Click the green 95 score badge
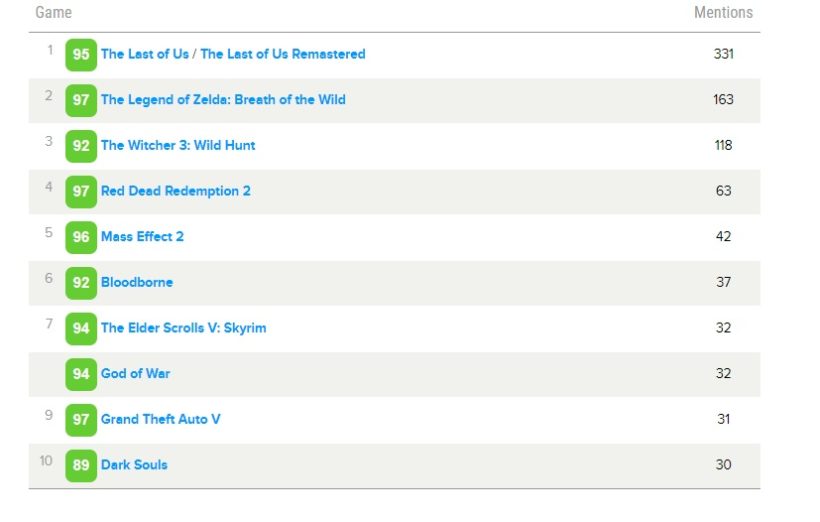The width and height of the screenshot is (820, 522). coord(81,54)
